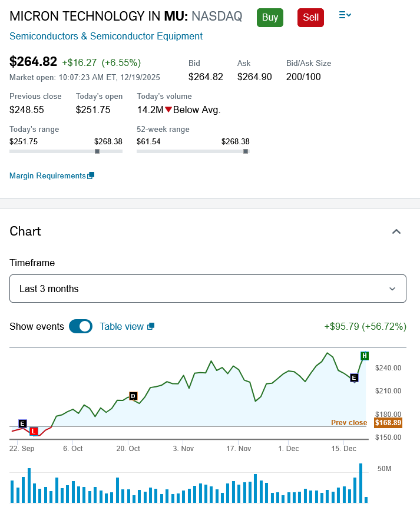
Task: Click the Margin Requirements external window icon
Action: (91, 175)
